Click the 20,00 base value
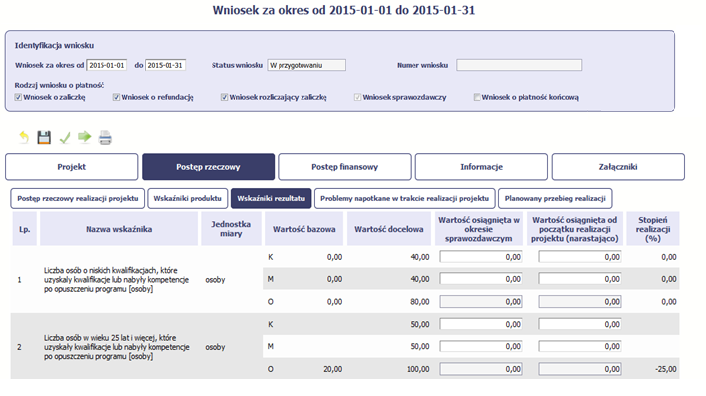 (x=333, y=369)
